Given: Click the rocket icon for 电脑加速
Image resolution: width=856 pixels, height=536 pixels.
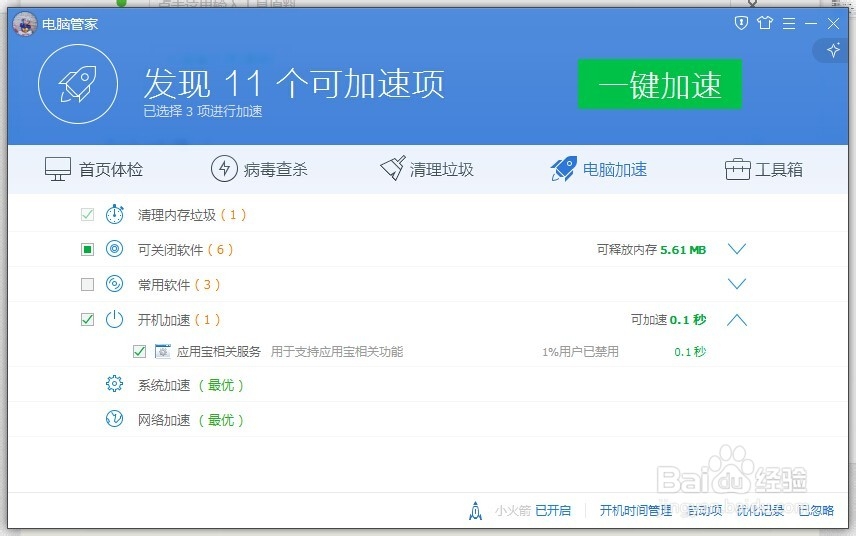Looking at the screenshot, I should coord(563,169).
